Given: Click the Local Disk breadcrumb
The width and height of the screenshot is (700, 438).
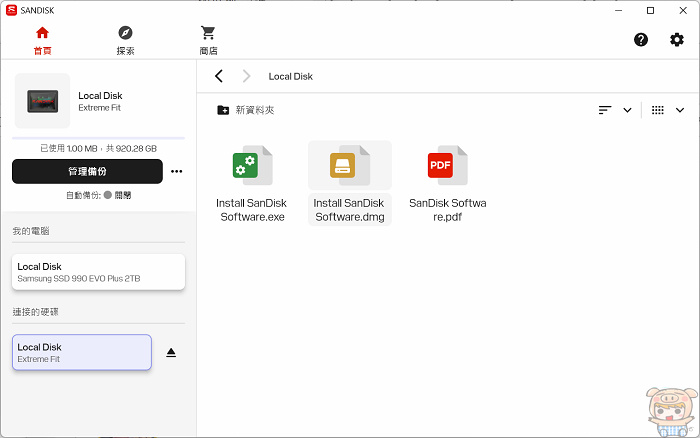Looking at the screenshot, I should 291,76.
